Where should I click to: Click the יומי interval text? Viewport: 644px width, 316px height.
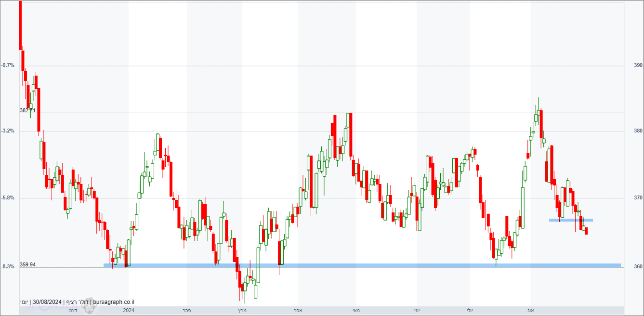point(24,302)
